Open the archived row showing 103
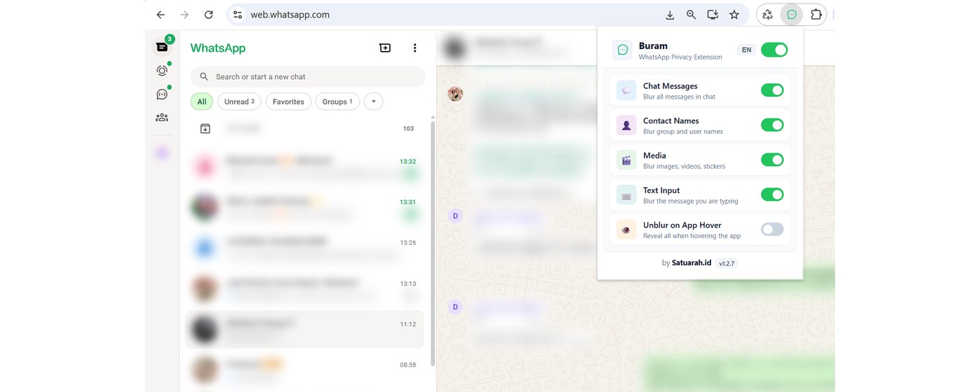The height and width of the screenshot is (392, 980). pyautogui.click(x=304, y=129)
